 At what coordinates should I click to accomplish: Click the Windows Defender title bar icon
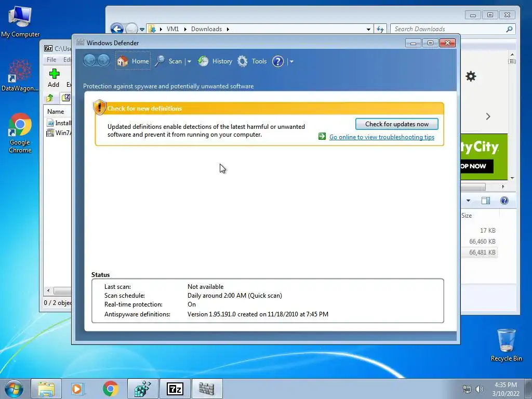point(80,43)
